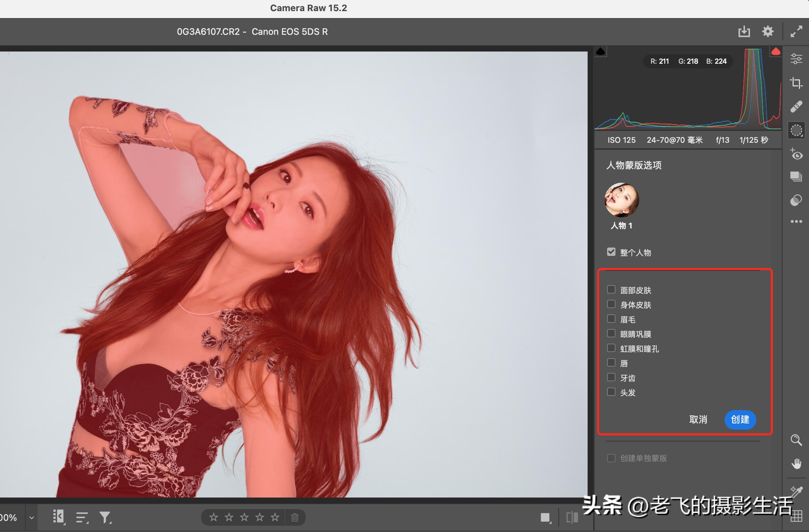Click the 取消 button
The image size is (809, 532).
698,420
